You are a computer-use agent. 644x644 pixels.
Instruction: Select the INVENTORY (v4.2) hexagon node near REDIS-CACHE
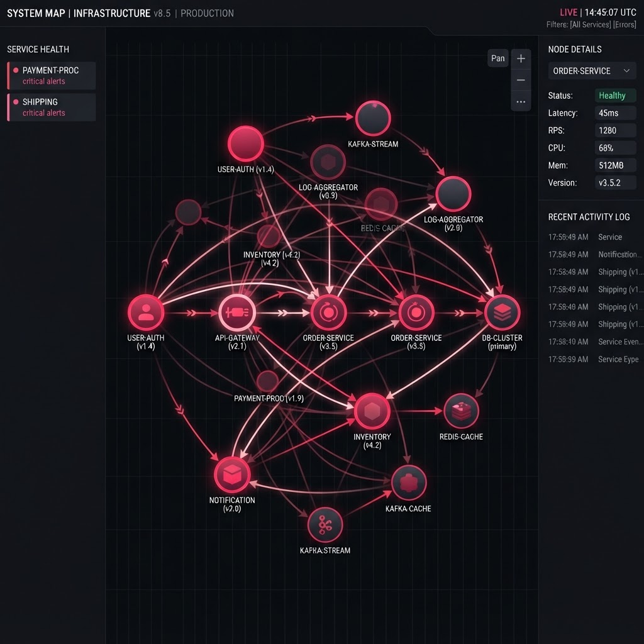click(x=372, y=411)
